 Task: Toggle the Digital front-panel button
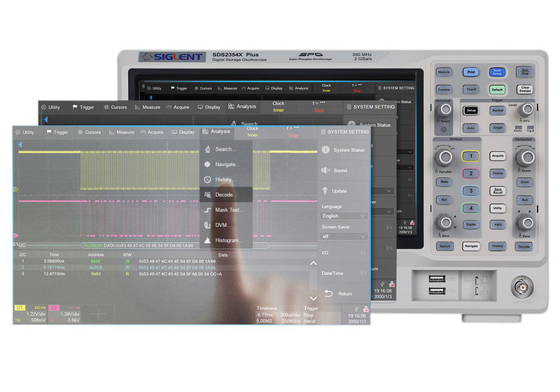pyautogui.click(x=470, y=225)
